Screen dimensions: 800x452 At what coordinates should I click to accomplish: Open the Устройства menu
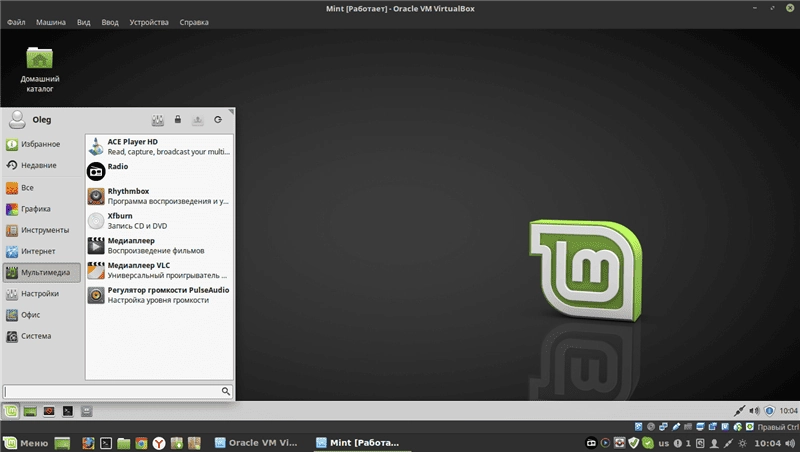click(148, 22)
